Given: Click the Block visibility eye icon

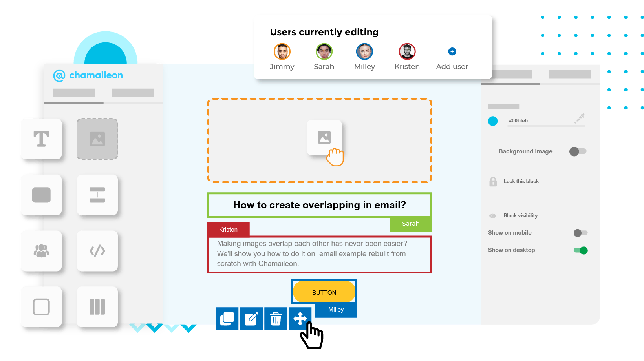Looking at the screenshot, I should [492, 216].
